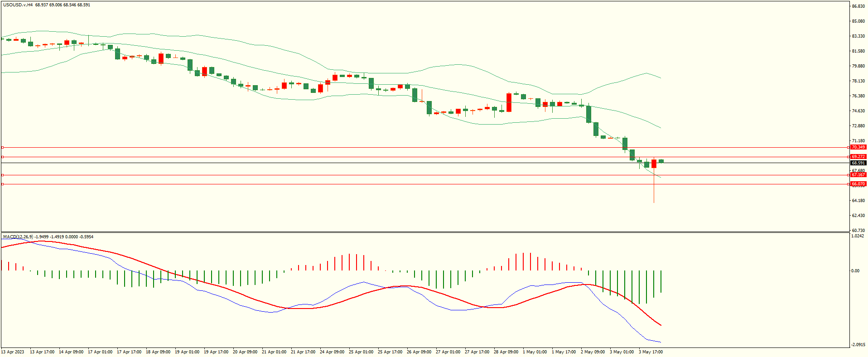
Task: Click the 0.00 MACD scale value
Action: pyautogui.click(x=855, y=271)
